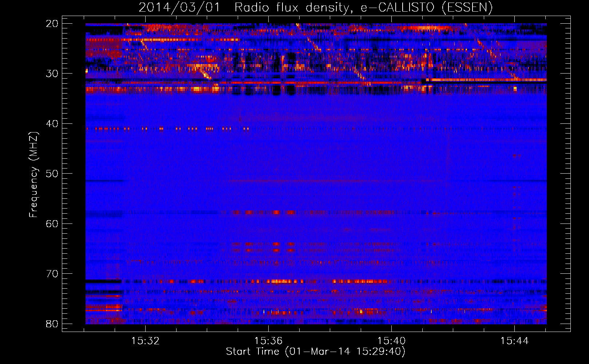
Task: Click the 15:44 time tick label
Action: [x=515, y=341]
